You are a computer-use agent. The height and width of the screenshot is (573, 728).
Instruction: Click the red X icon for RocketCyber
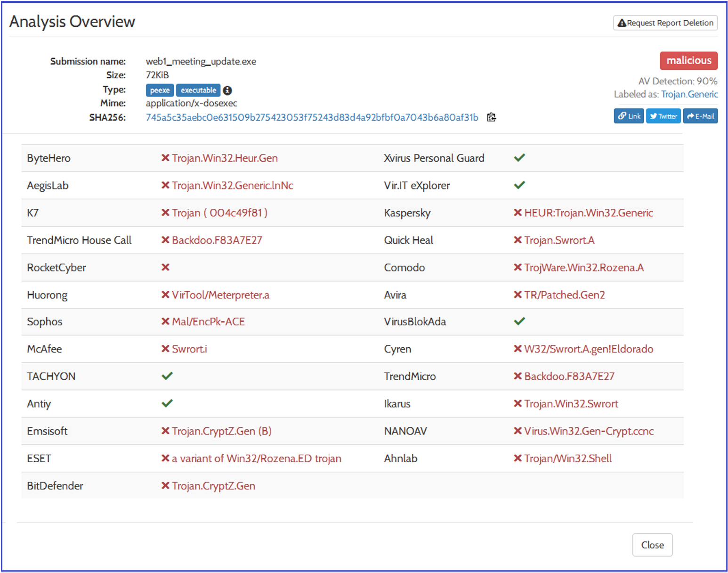[165, 267]
